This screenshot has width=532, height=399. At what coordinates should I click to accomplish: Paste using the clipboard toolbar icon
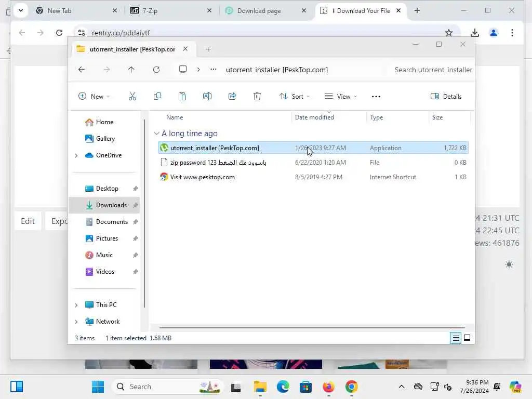point(182,96)
